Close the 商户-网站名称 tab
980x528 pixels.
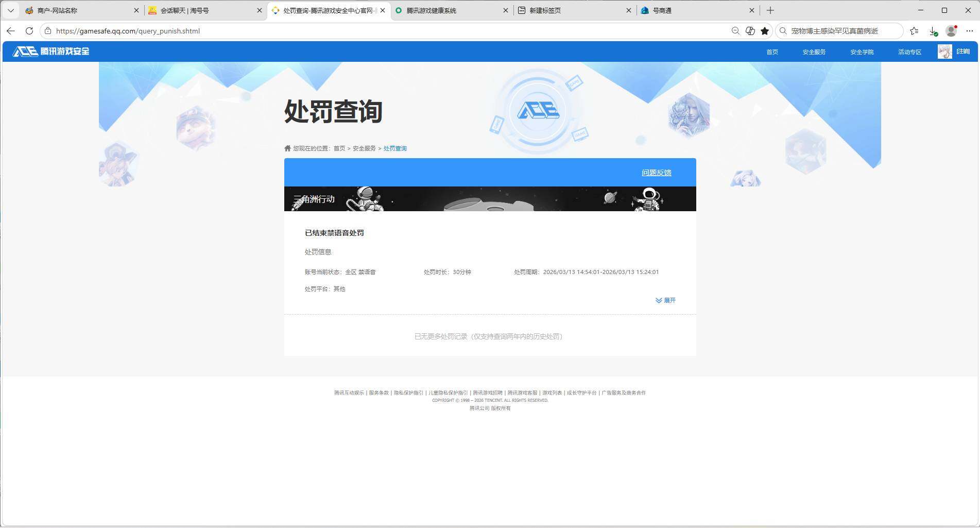[x=136, y=10]
